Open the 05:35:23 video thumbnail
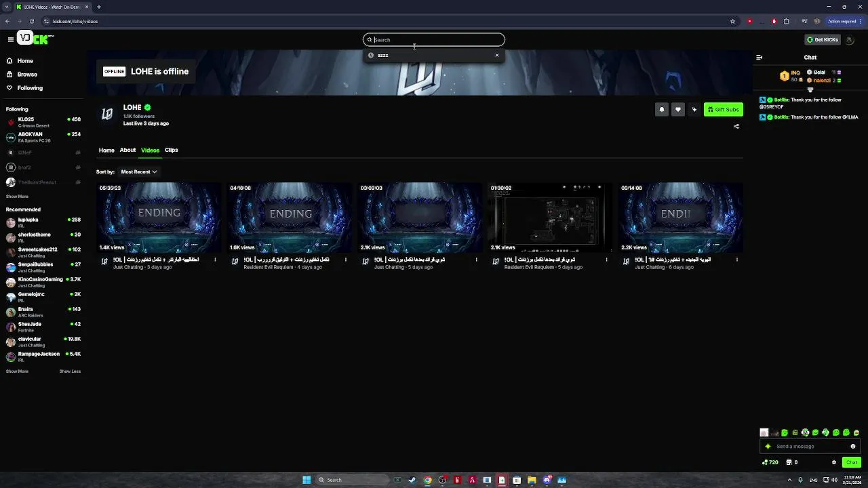 click(x=159, y=218)
